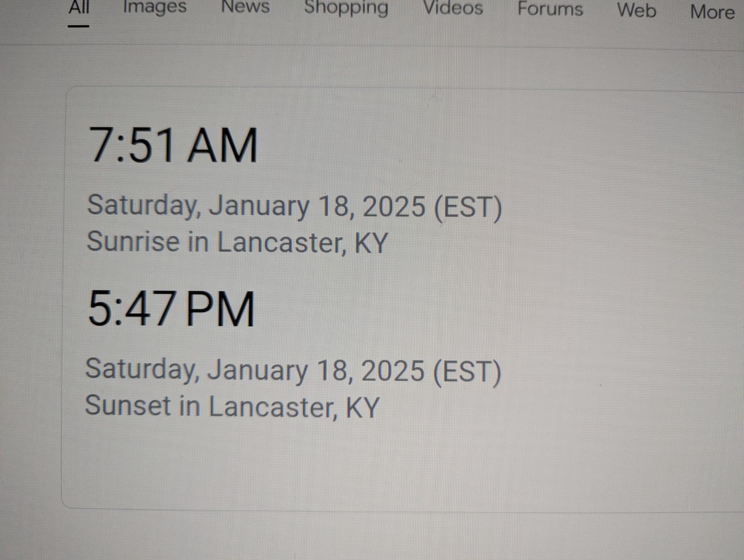Click the Sunrise in Lancaster, KY text
This screenshot has height=560, width=744.
pos(237,242)
